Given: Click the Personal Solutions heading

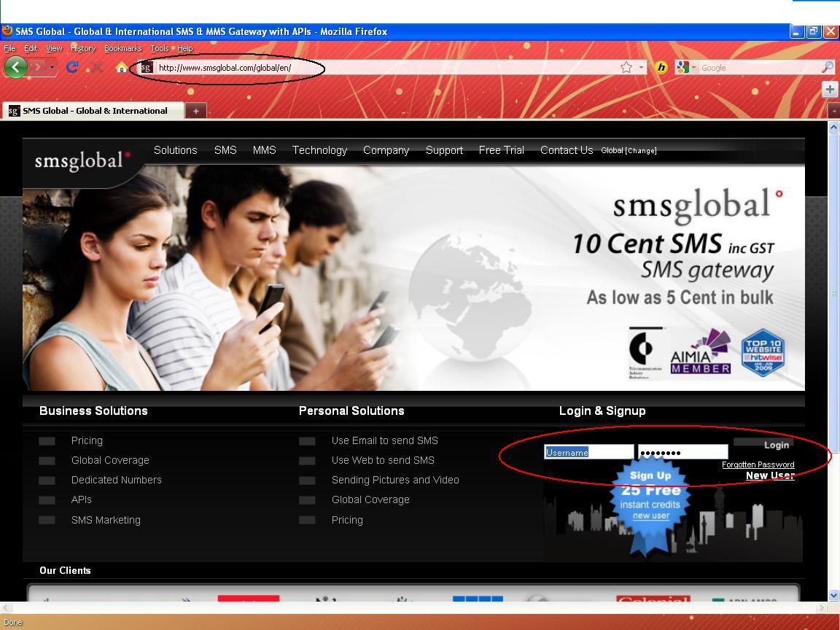Looking at the screenshot, I should click(x=351, y=411).
